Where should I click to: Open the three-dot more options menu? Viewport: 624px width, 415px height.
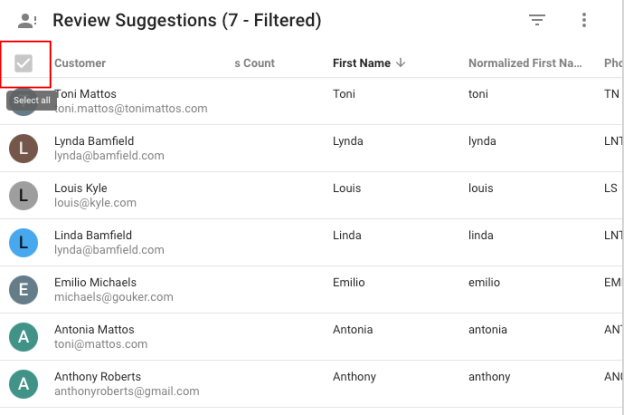pos(584,20)
